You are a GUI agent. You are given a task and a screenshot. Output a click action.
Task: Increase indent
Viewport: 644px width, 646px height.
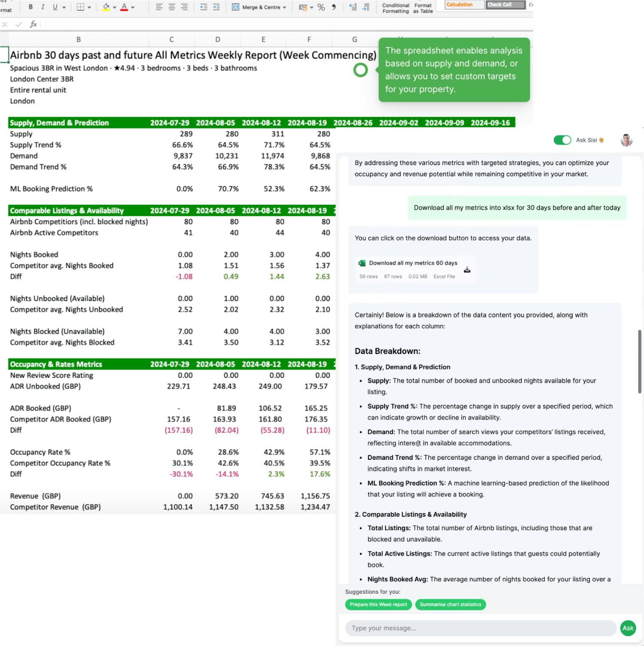coord(216,7)
